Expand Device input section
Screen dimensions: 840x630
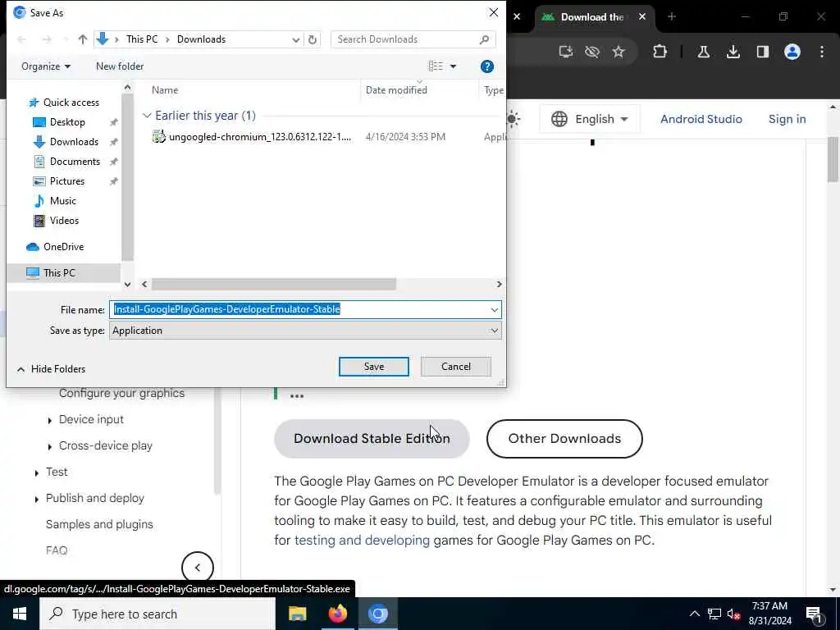(x=50, y=421)
